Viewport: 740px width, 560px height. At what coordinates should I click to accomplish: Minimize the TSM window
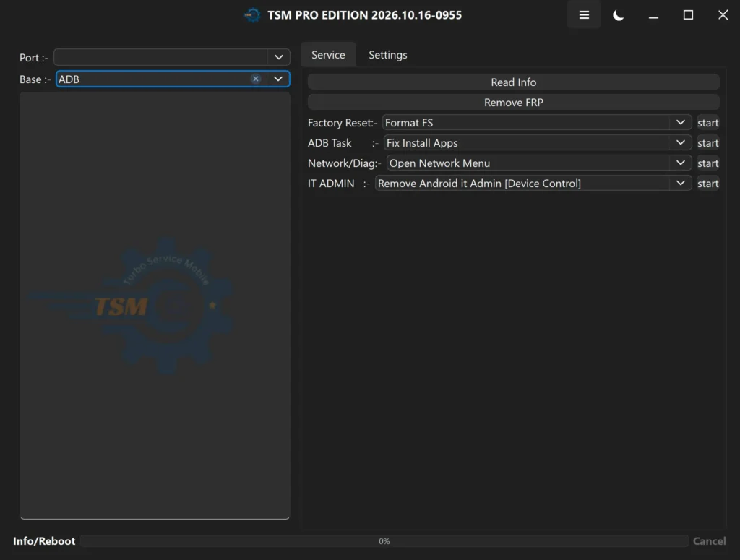click(653, 15)
